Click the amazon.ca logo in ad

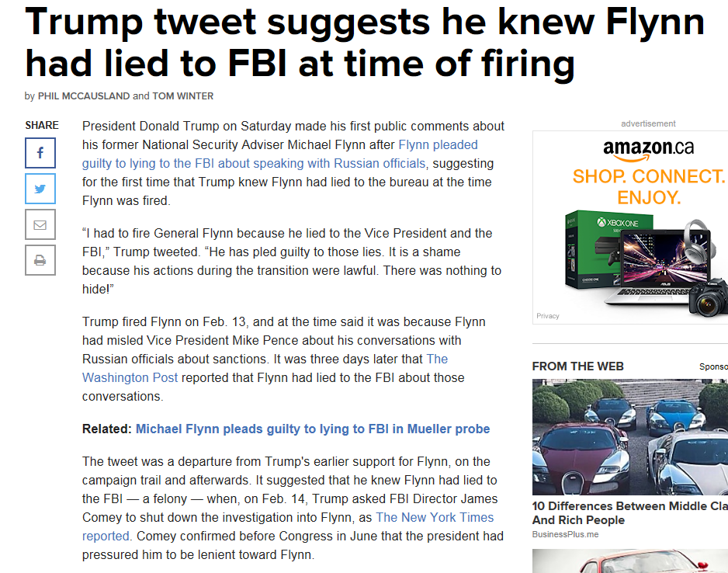click(x=648, y=150)
